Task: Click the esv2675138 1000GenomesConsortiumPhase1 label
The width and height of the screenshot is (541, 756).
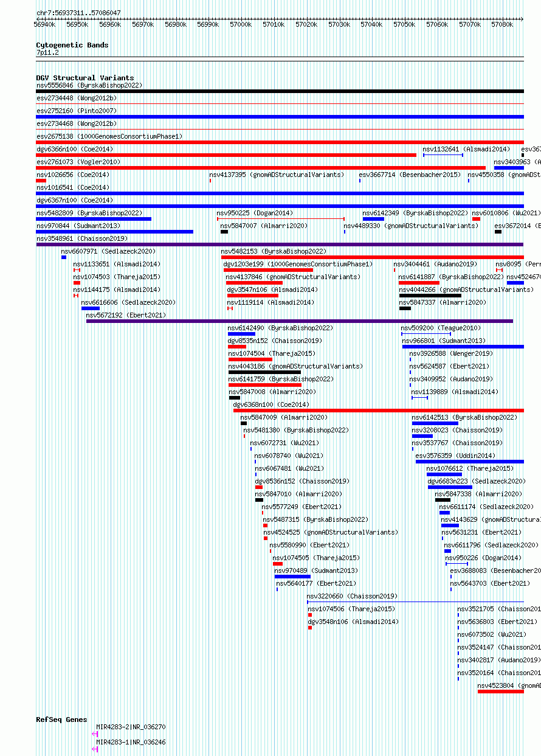Action: coord(109,136)
